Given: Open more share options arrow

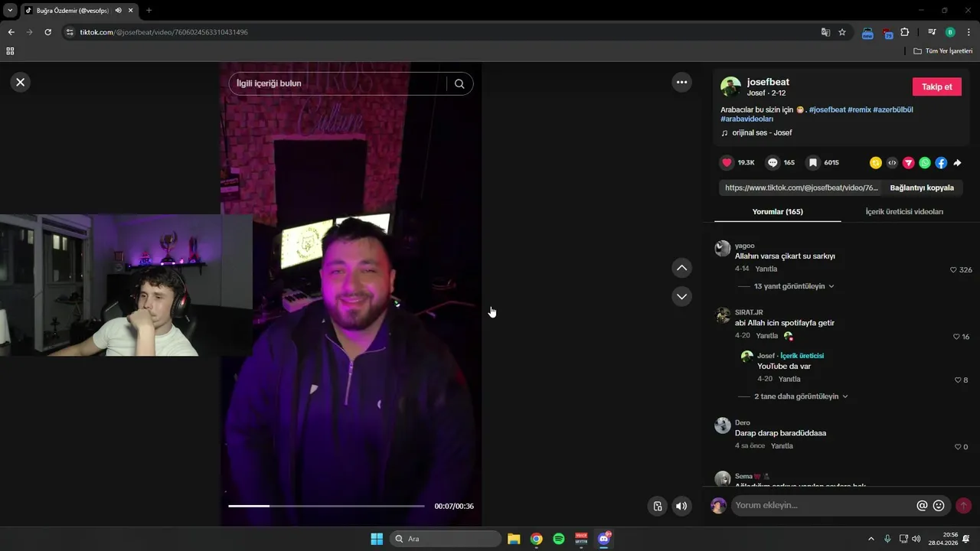Looking at the screenshot, I should tap(957, 163).
